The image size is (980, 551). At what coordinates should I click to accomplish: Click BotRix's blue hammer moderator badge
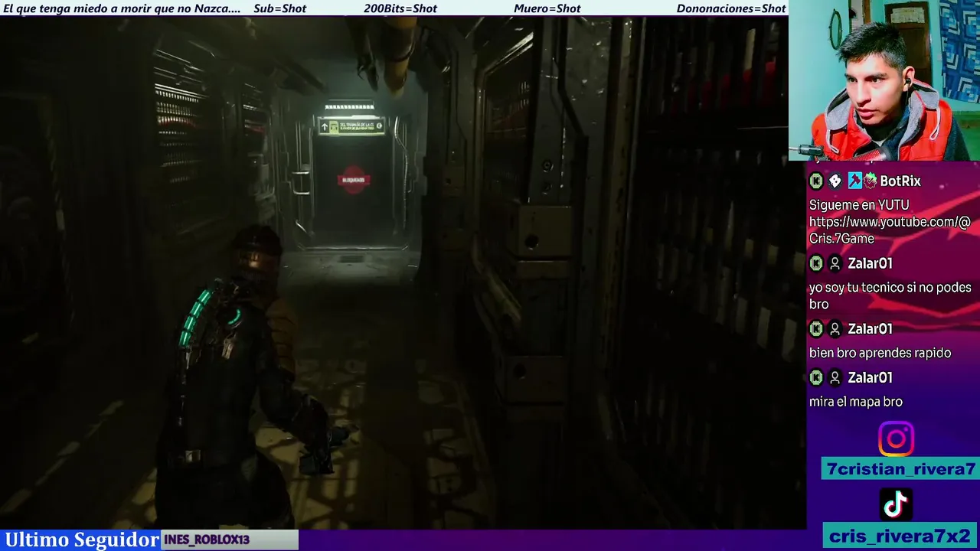854,181
